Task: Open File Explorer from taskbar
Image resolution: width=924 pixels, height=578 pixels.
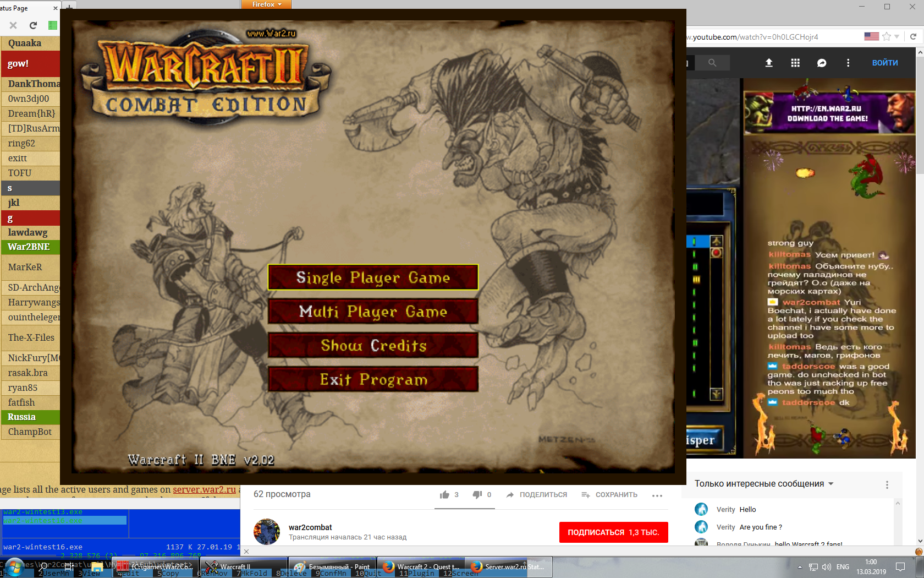Action: click(x=97, y=566)
